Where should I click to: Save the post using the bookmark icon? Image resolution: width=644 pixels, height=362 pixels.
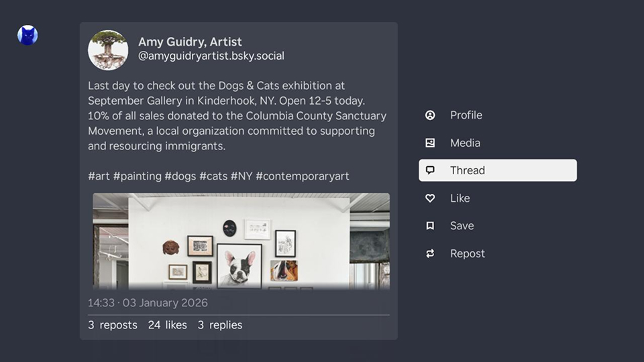[x=430, y=226]
